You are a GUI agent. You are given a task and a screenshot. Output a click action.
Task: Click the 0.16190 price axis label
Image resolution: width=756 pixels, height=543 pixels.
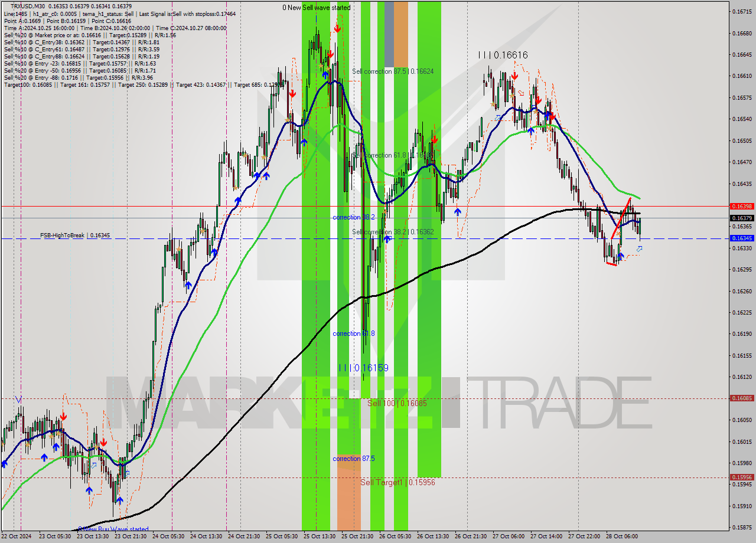coord(742,334)
